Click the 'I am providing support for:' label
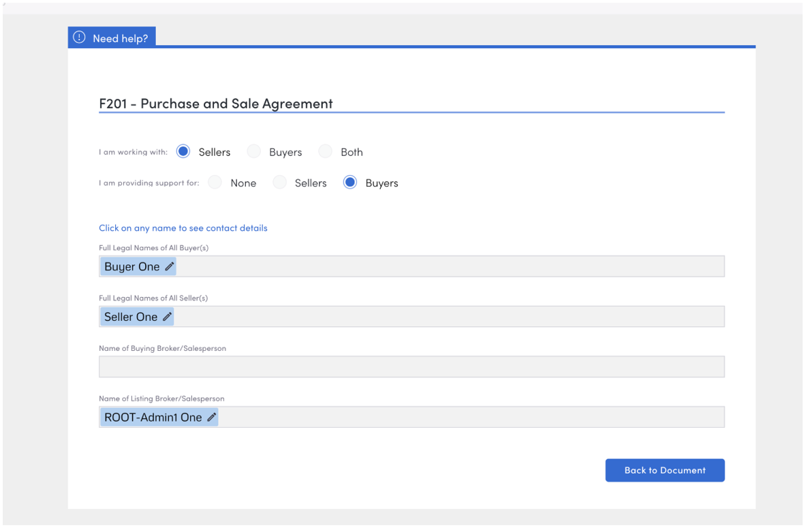 [x=149, y=183]
